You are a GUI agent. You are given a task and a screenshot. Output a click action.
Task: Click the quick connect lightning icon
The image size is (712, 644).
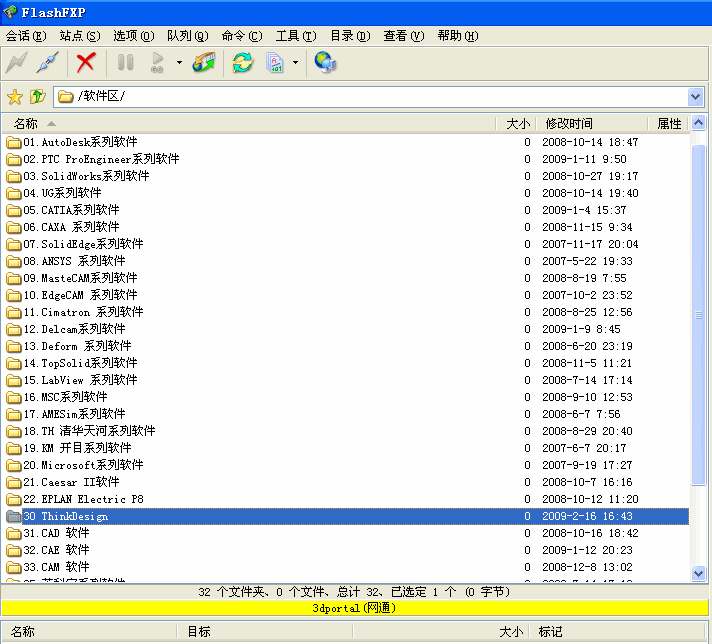[17, 62]
